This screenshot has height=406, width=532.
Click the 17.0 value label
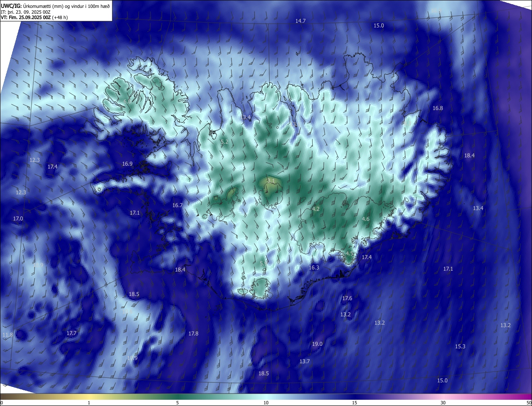pos(18,218)
